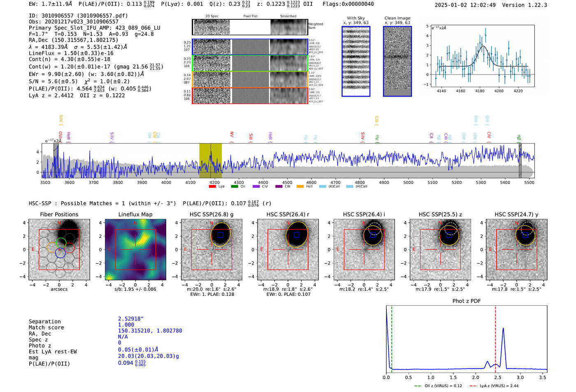Open the With Sky image cutout
576x392 pixels.
pyautogui.click(x=356, y=61)
